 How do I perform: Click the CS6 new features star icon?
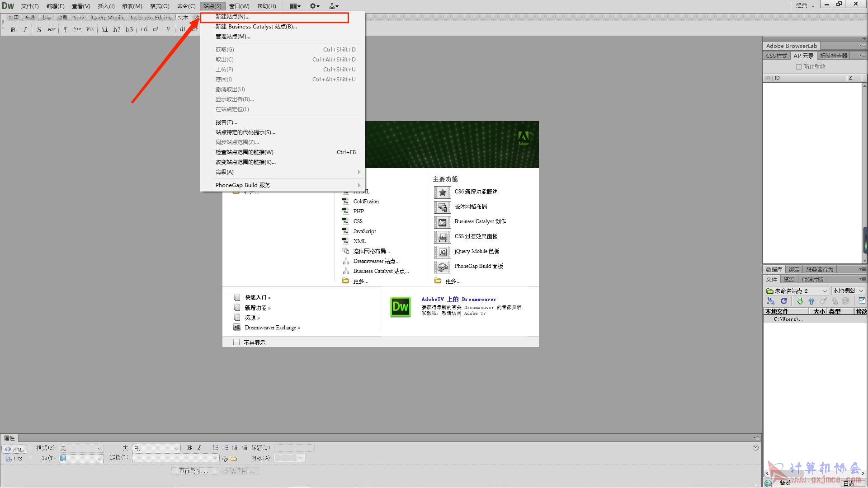tap(443, 192)
